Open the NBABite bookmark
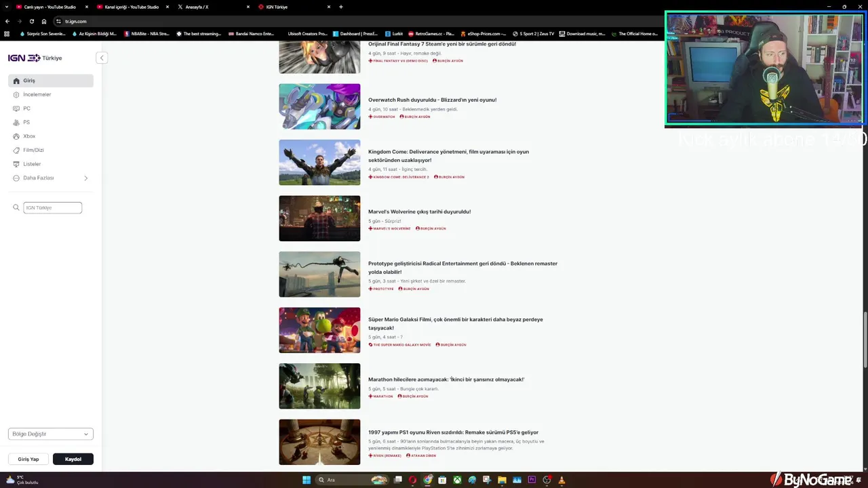Image resolution: width=868 pixels, height=488 pixels. [146, 33]
